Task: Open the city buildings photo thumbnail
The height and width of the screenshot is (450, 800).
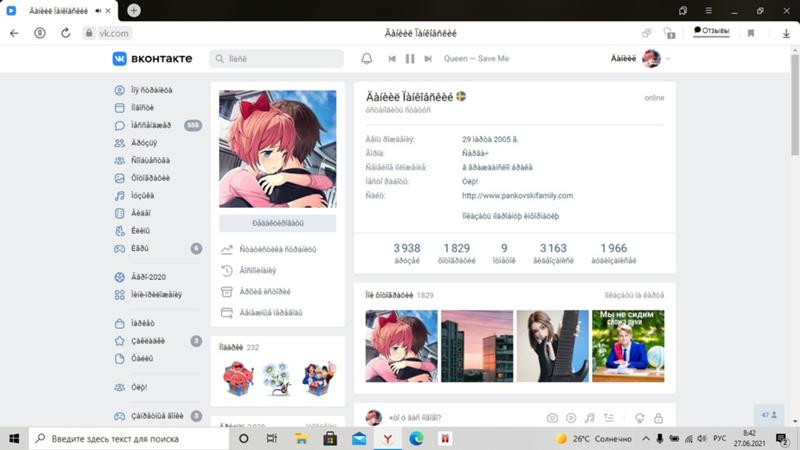Action: tap(477, 346)
